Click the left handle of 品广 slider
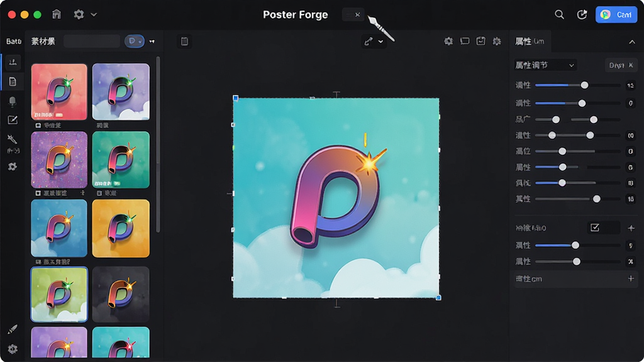 click(x=556, y=119)
